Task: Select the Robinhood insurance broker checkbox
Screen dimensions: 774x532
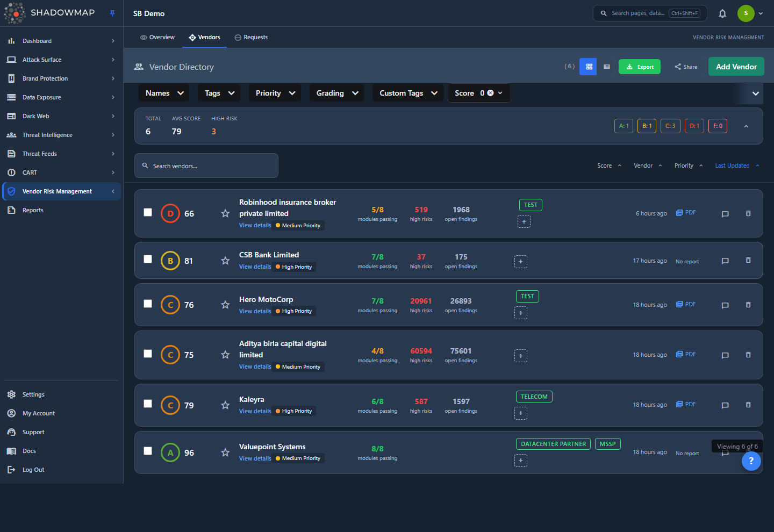Action: (x=148, y=212)
